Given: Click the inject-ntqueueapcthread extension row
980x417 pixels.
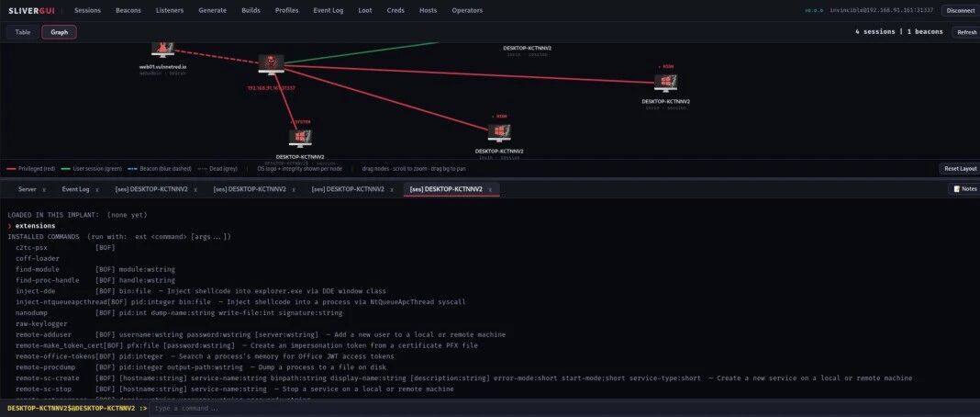Looking at the screenshot, I should coord(240,302).
